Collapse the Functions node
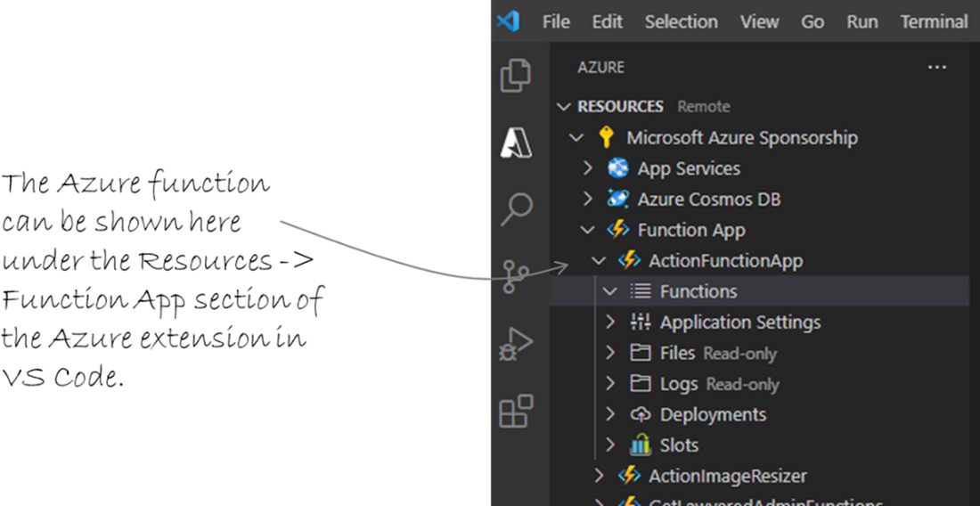980x506 pixels. click(610, 291)
